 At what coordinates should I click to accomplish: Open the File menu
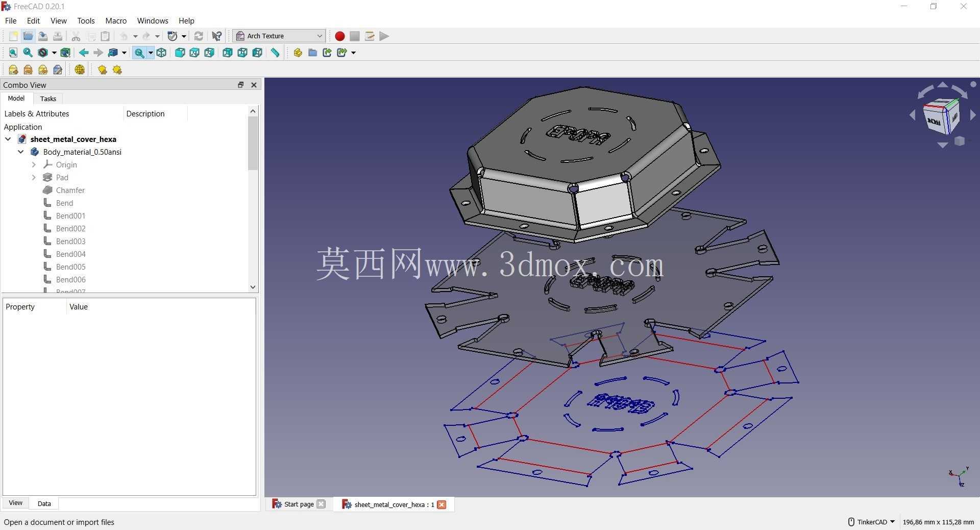click(x=11, y=20)
